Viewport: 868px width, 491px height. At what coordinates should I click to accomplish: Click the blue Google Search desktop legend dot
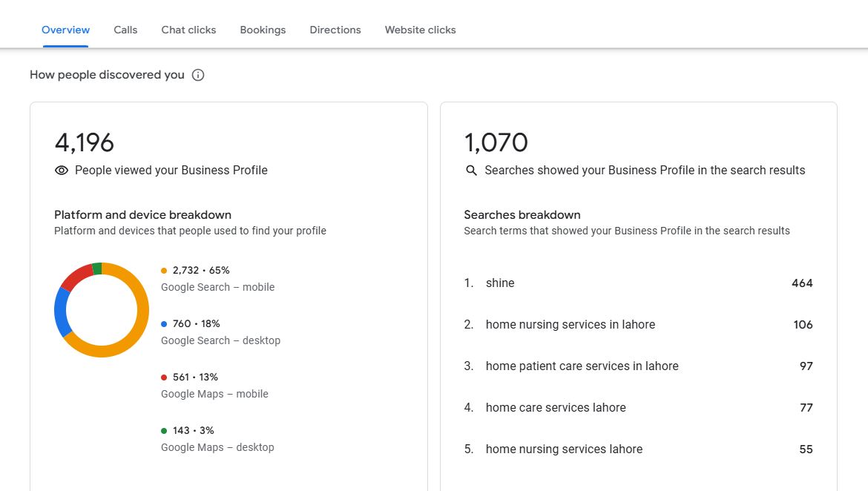(164, 324)
